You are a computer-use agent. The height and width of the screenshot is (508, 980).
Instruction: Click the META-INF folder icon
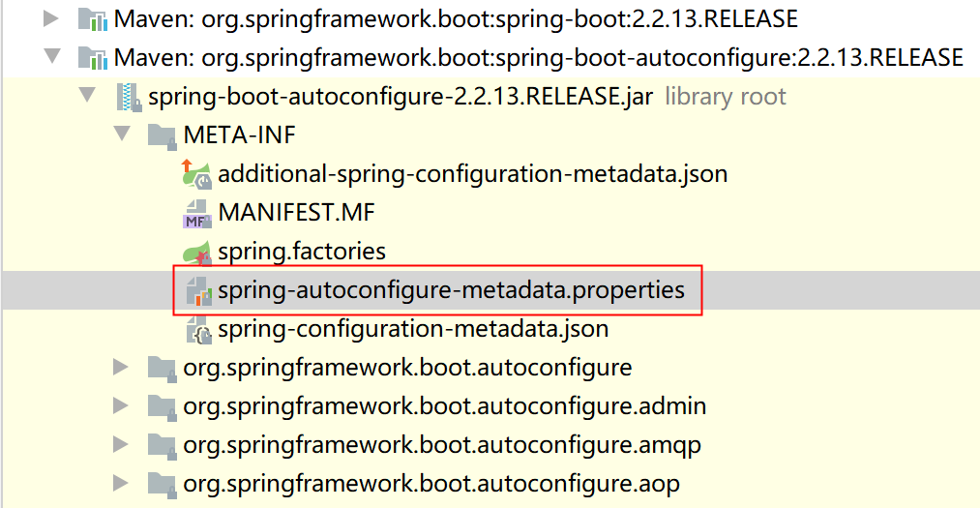[x=162, y=135]
